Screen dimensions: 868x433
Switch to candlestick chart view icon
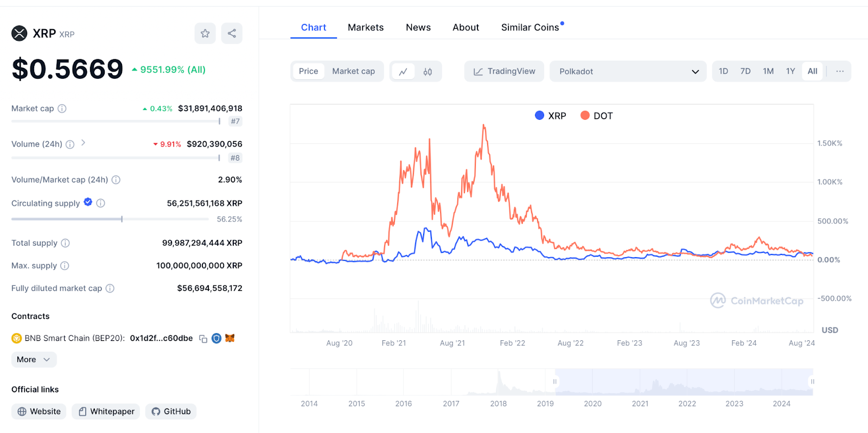428,72
